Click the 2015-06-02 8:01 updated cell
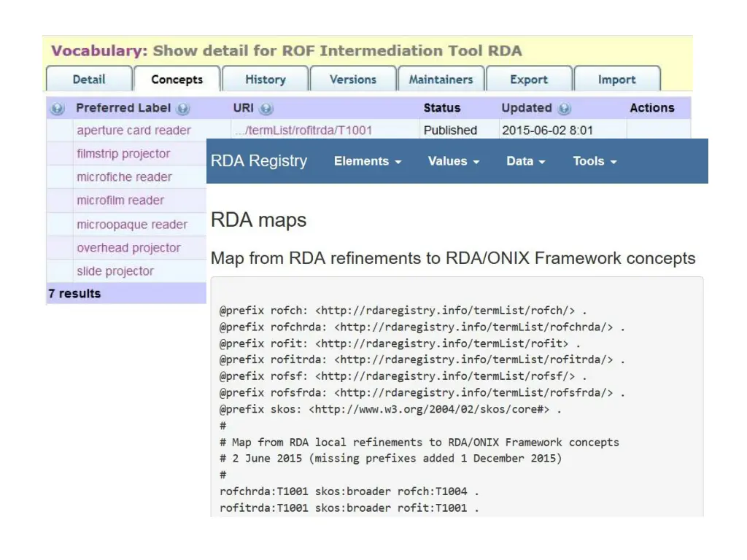The height and width of the screenshot is (560, 747). [547, 130]
